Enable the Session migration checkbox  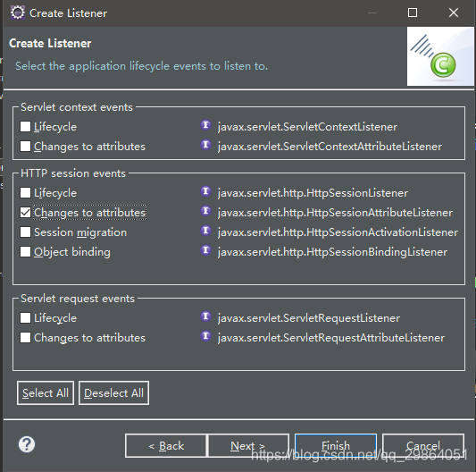[x=25, y=232]
